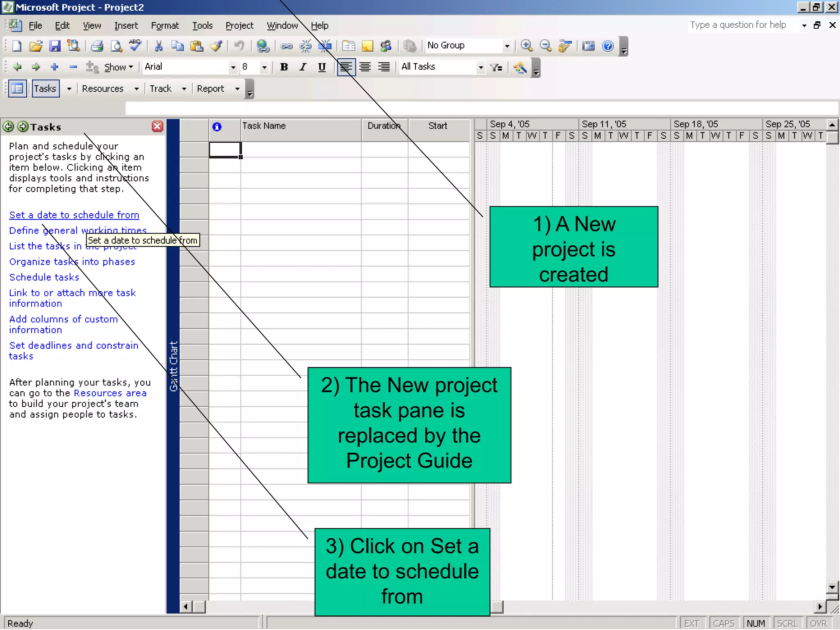Toggle italic formatting
840x630 pixels.
(303, 67)
